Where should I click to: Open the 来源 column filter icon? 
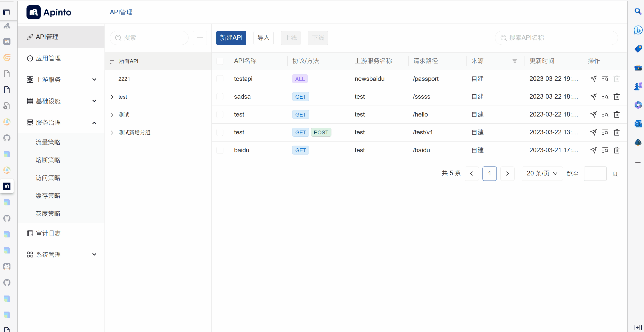(515, 61)
